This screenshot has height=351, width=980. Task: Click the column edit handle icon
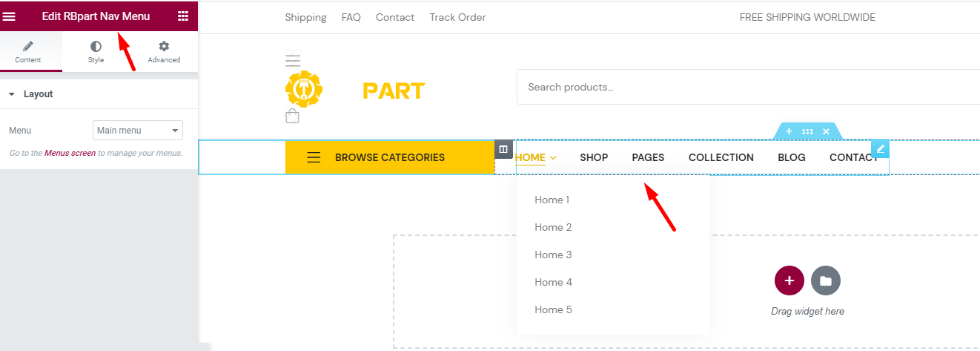click(503, 149)
